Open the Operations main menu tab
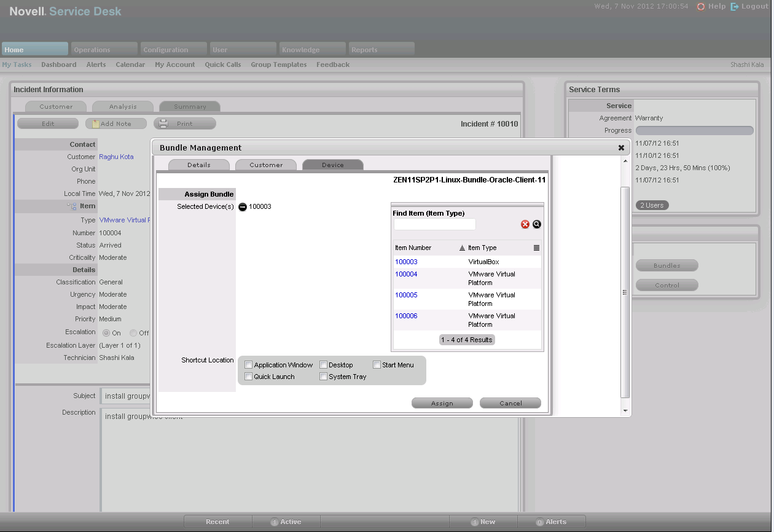This screenshot has height=532, width=774. pos(103,50)
